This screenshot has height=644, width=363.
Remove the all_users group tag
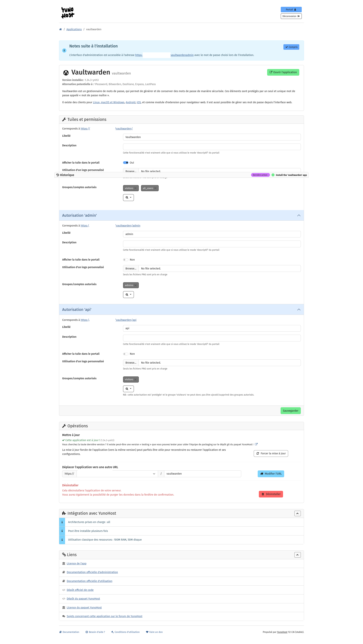[155, 188]
